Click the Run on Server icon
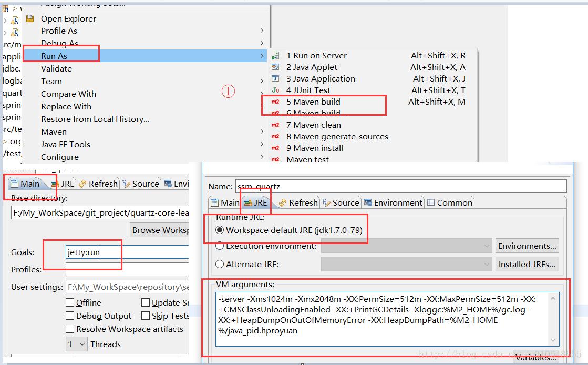Viewport: 588px width, 365px height. tap(276, 56)
